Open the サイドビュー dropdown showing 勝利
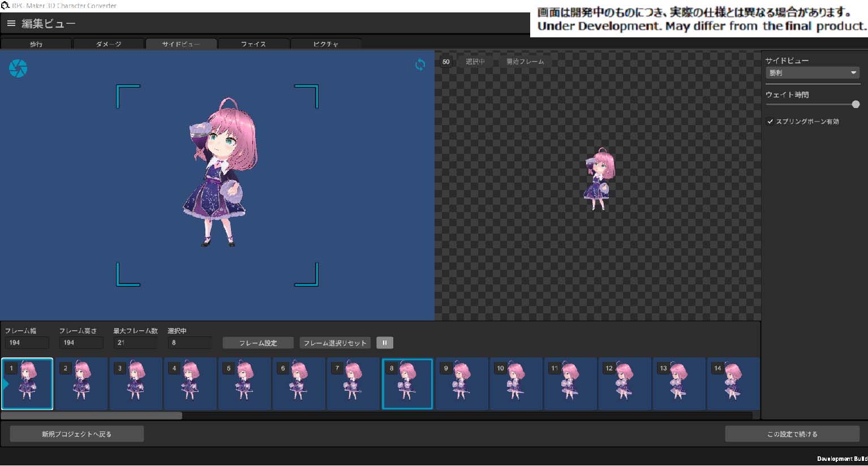This screenshot has width=868, height=466. [x=812, y=73]
